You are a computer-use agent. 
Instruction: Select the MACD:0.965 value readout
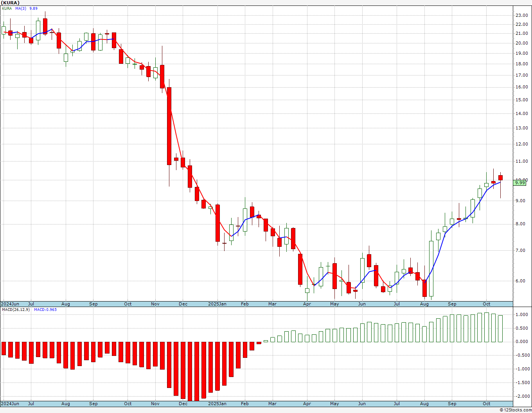(45, 310)
